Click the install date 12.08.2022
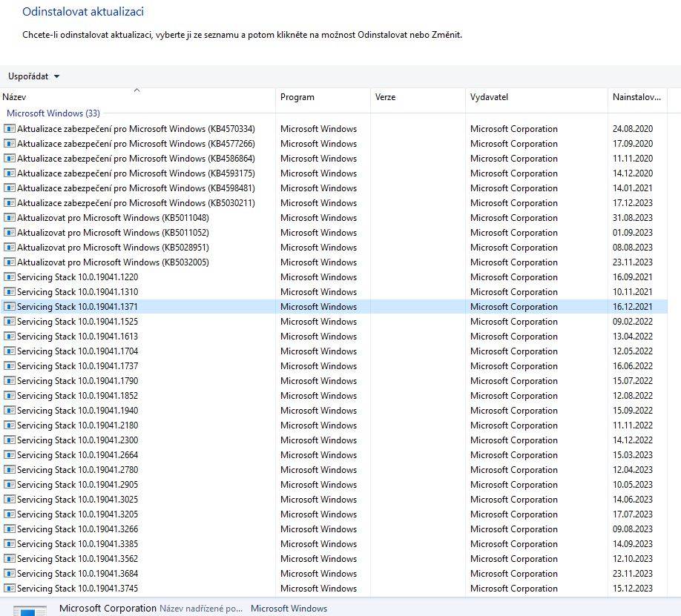 tap(632, 396)
